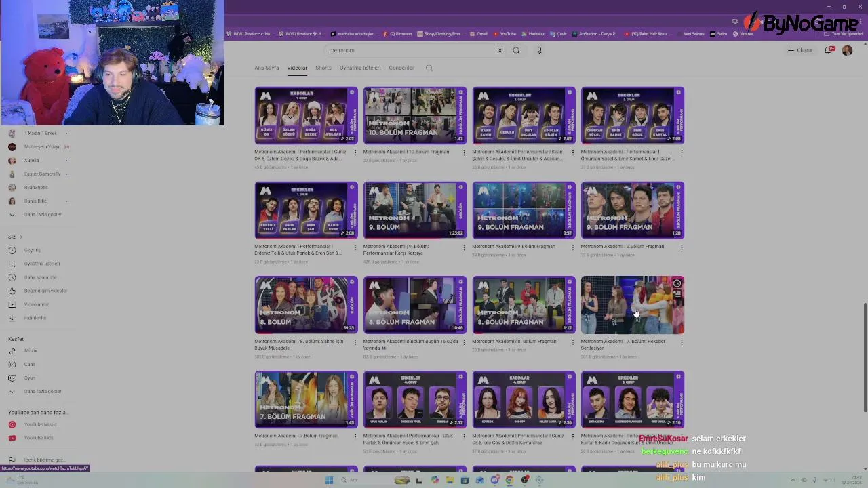Viewport: 868px width, 488px height.
Task: Play the 7. Bölüm Fragman thumbnail
Action: coord(306,399)
